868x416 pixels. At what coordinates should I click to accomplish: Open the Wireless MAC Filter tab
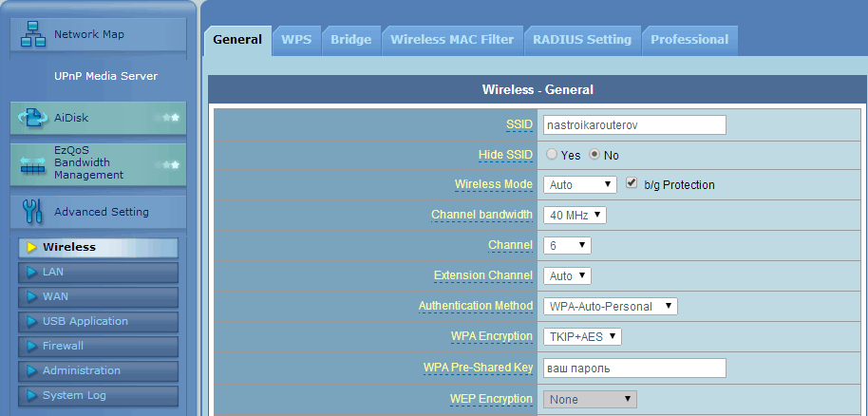[451, 39]
